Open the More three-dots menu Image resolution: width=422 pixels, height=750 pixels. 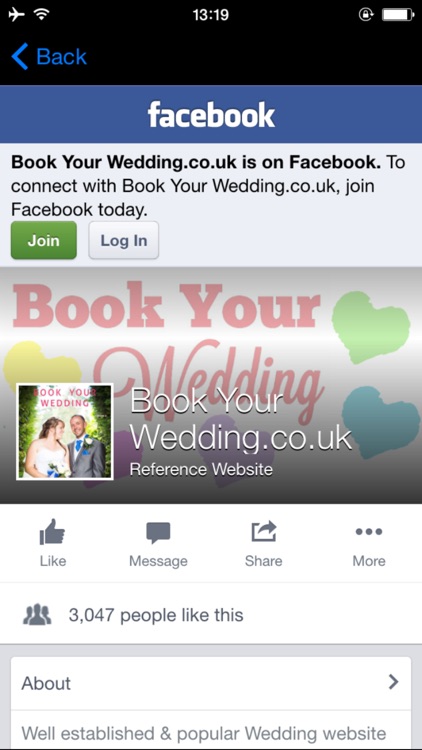369,531
